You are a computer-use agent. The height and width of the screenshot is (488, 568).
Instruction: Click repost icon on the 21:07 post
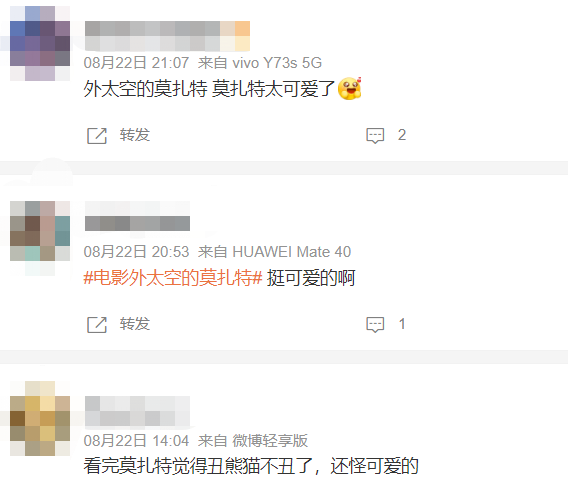pyautogui.click(x=97, y=136)
